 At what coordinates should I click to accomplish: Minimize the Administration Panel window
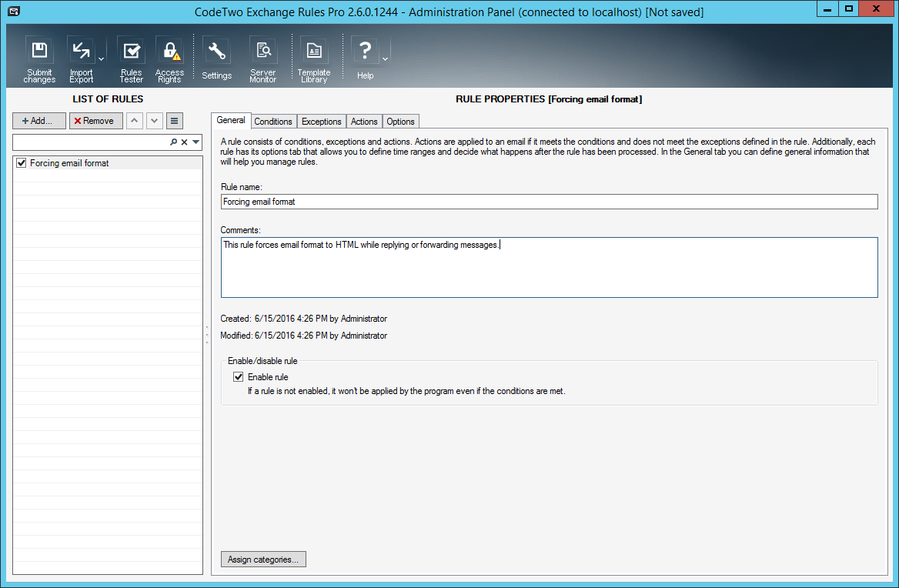[827, 8]
